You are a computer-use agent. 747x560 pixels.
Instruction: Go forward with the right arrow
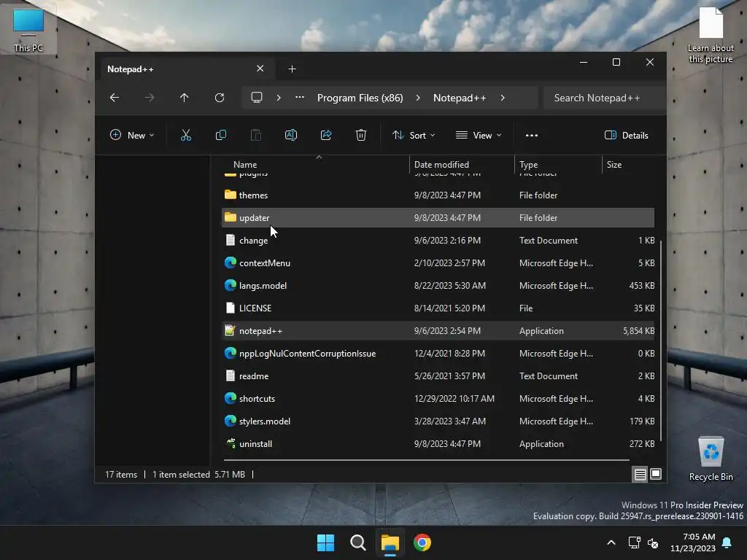click(150, 98)
